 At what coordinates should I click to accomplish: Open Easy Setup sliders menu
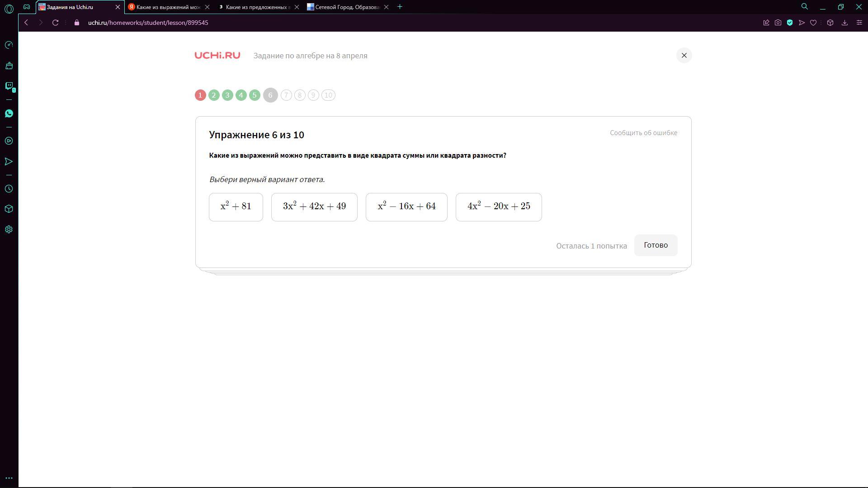[859, 23]
